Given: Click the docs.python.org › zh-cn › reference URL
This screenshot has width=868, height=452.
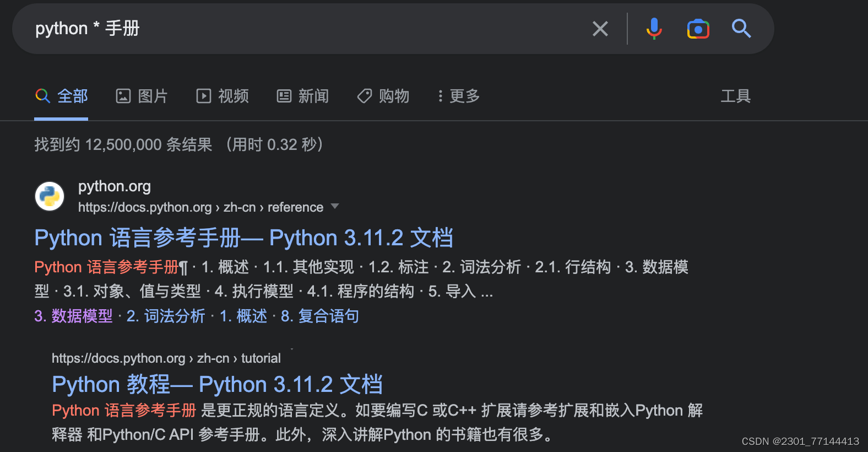Looking at the screenshot, I should click(200, 207).
